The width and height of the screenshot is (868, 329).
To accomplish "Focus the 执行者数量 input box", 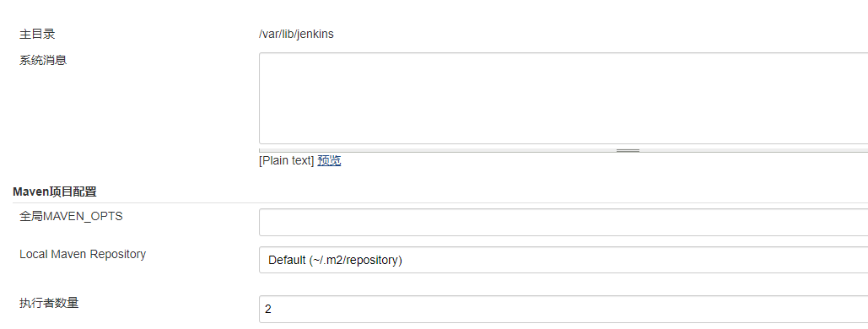I will [563, 309].
